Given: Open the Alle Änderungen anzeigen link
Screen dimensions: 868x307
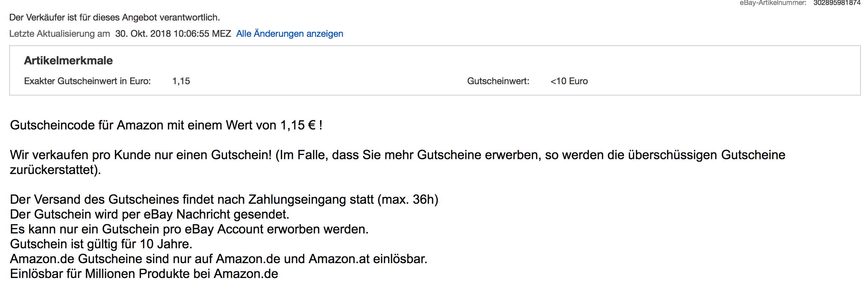Looking at the screenshot, I should point(290,34).
